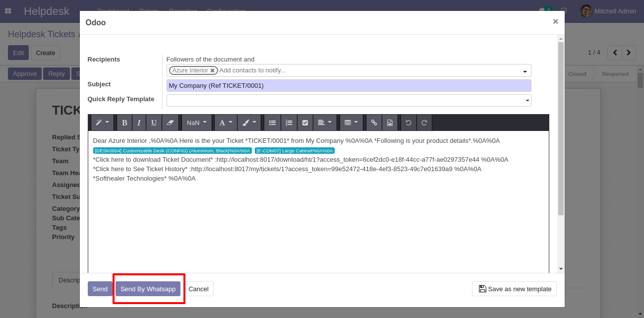Insert an unordered bullet list
This screenshot has width=644, height=318.
272,123
